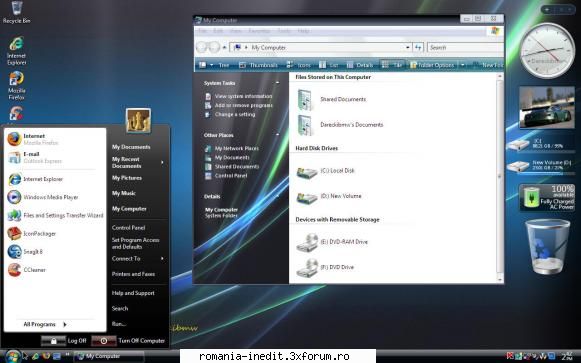This screenshot has height=363, width=581.
Task: Click the battery 100% gadget
Action: pyautogui.click(x=547, y=197)
